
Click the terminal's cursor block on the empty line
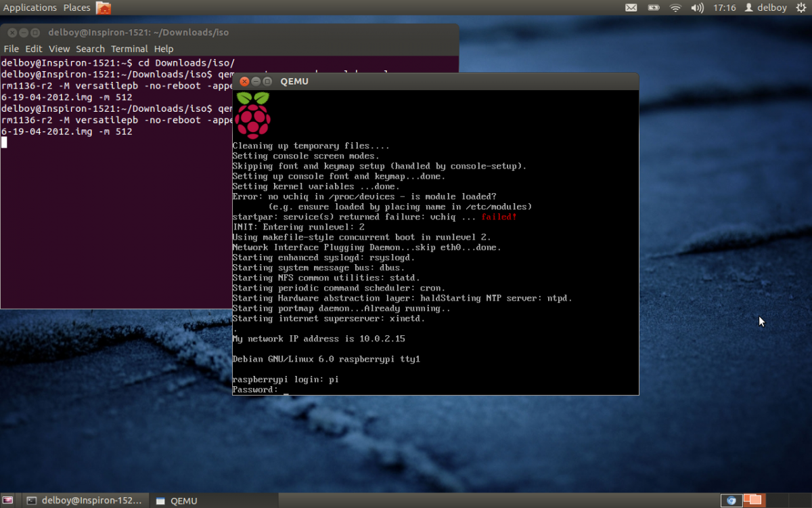tap(4, 142)
